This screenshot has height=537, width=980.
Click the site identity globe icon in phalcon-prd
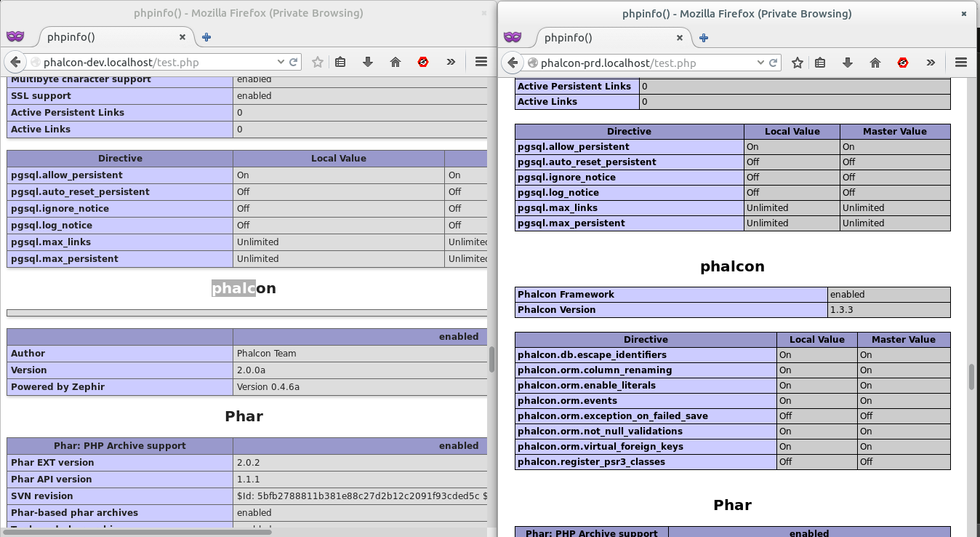(x=532, y=63)
